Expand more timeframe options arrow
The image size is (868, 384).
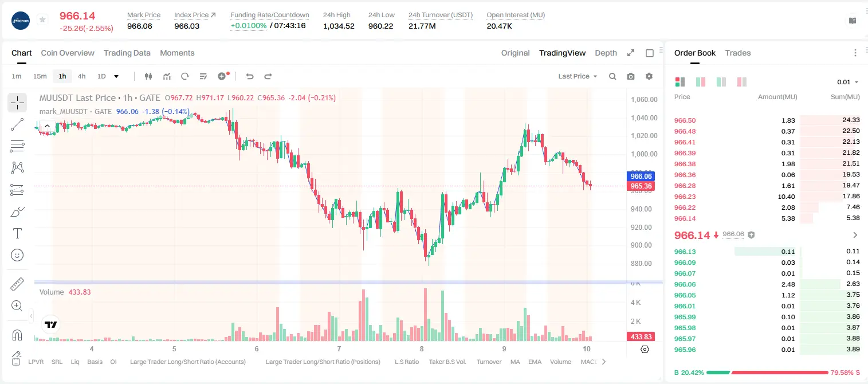pos(117,76)
